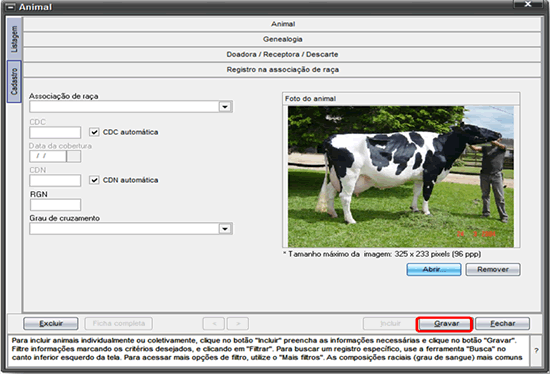Save the record with Gravar button
Screen dimensions: 550x375
click(444, 324)
